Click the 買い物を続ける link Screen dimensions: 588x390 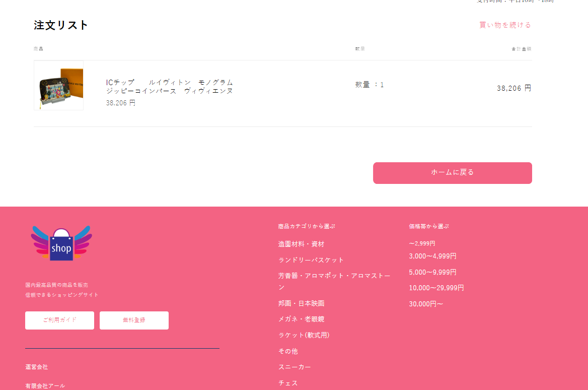[505, 25]
